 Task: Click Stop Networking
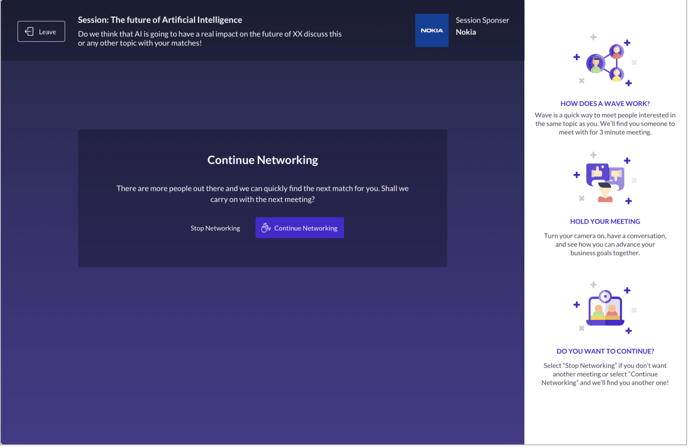pos(215,228)
